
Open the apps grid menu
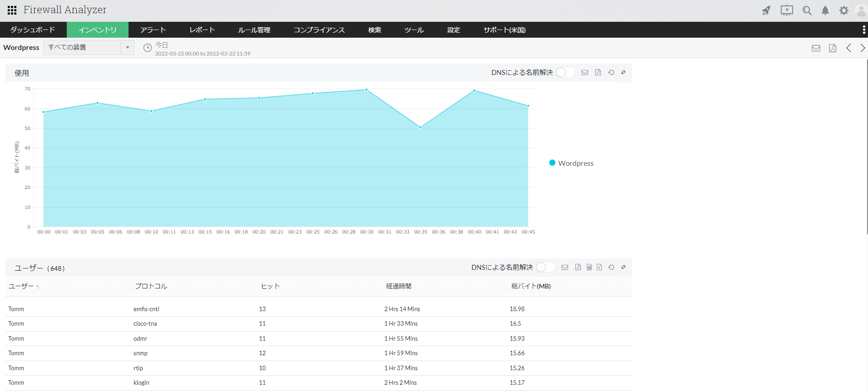[12, 10]
